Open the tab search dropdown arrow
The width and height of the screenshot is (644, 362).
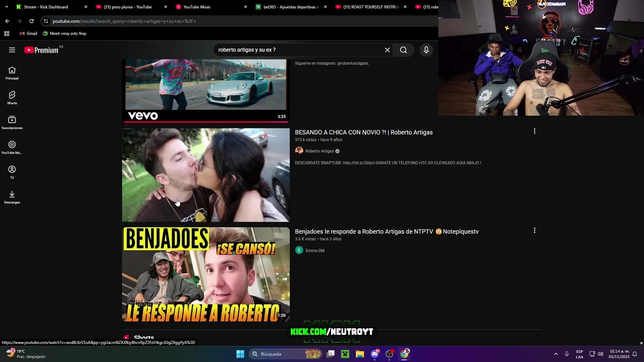[x=6, y=7]
